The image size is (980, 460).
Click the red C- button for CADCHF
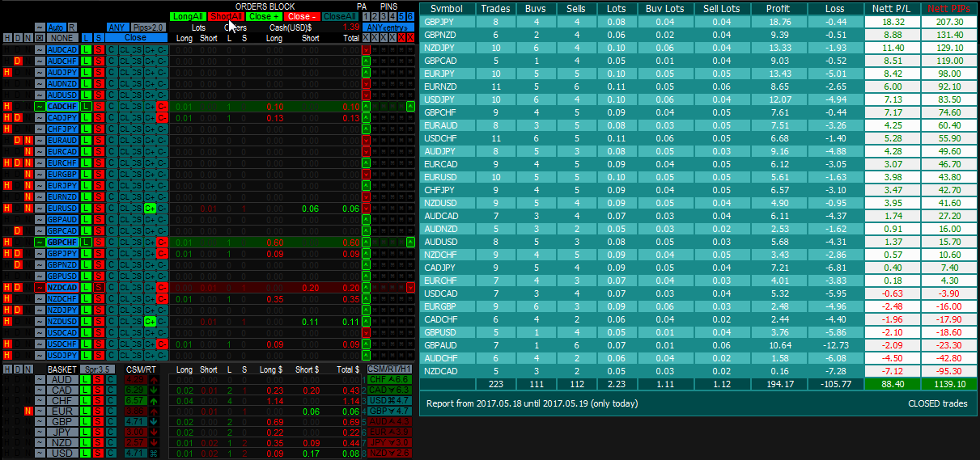pyautogui.click(x=162, y=106)
